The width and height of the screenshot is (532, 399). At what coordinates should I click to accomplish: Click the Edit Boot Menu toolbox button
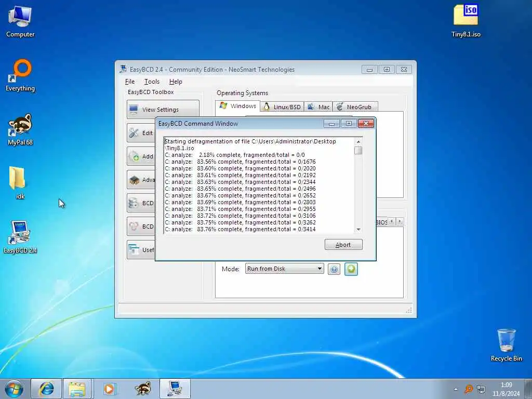click(141, 132)
